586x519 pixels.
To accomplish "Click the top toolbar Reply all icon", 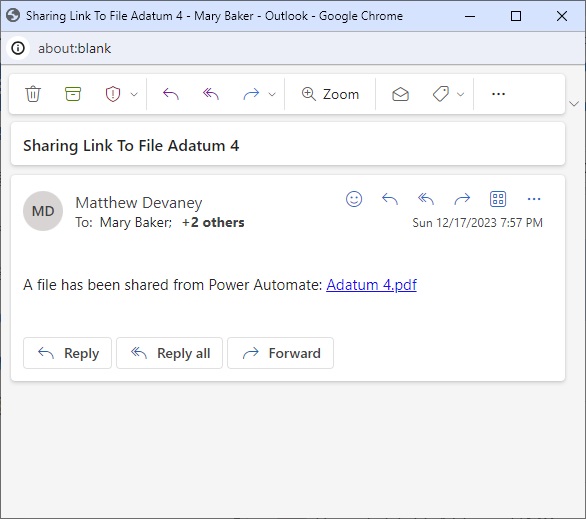I will click(211, 94).
